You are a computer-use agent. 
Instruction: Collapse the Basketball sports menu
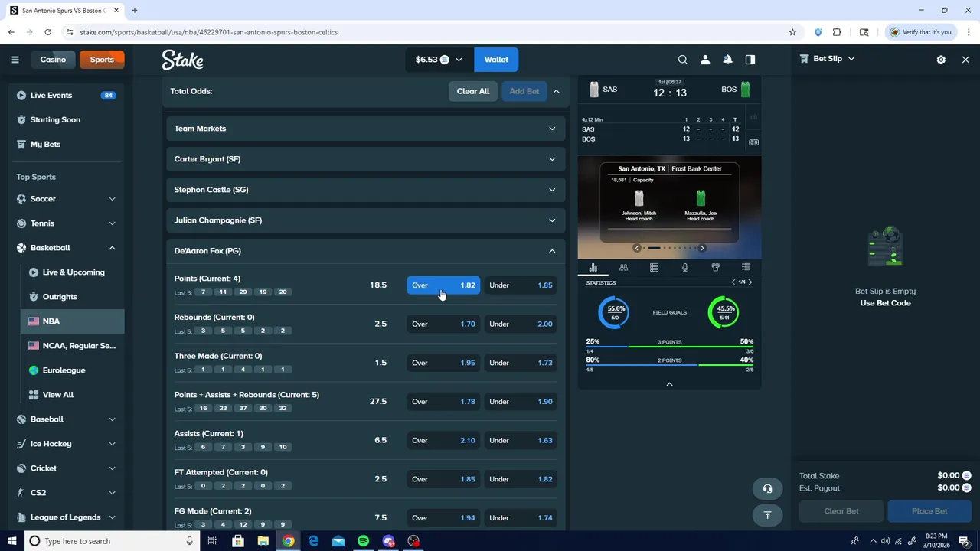click(x=67, y=248)
